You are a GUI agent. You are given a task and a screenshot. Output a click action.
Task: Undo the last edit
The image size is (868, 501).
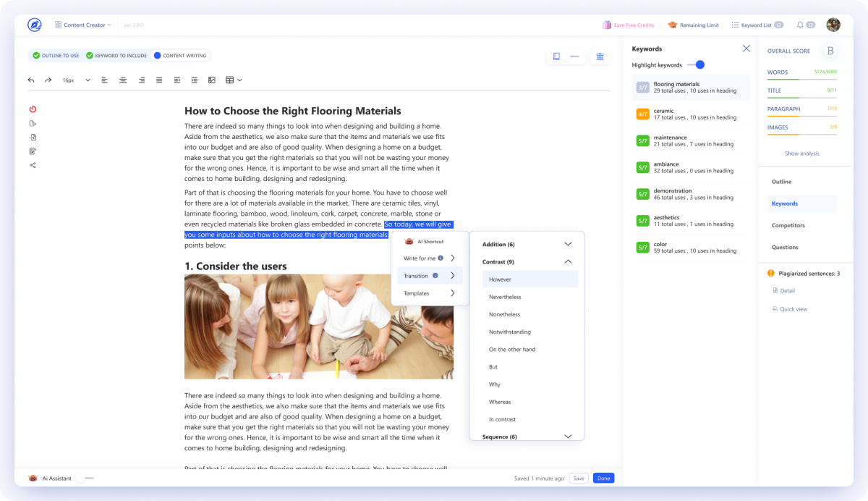[x=31, y=80]
